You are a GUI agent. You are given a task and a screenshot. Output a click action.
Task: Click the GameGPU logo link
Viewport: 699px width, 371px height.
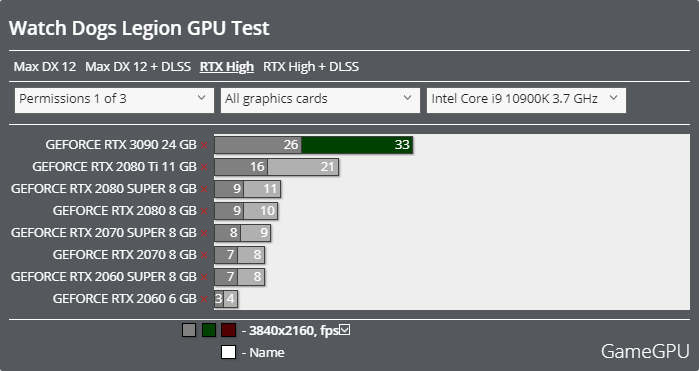pos(645,351)
